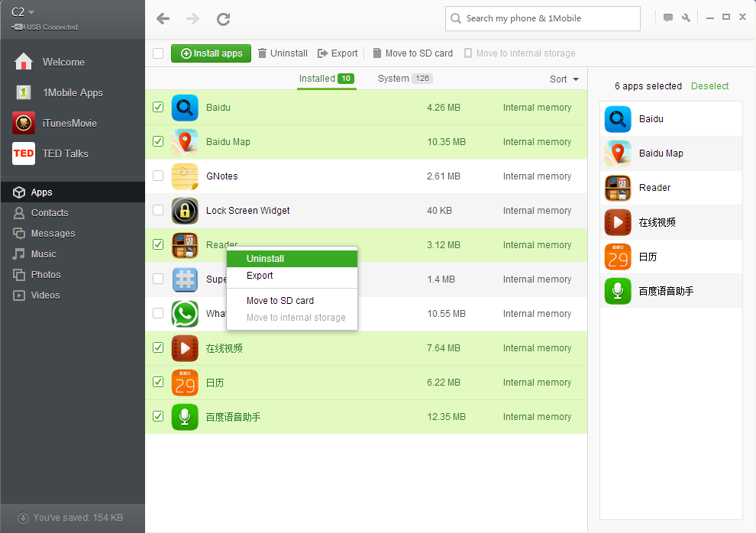Open the Sort dropdown
756x533 pixels.
click(564, 79)
